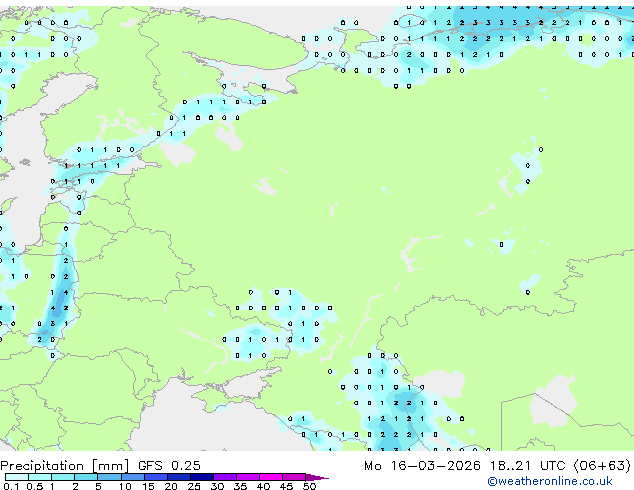The image size is (634, 490).
Task: Click the 'GFS 0.25' model label
Action: click(x=169, y=466)
